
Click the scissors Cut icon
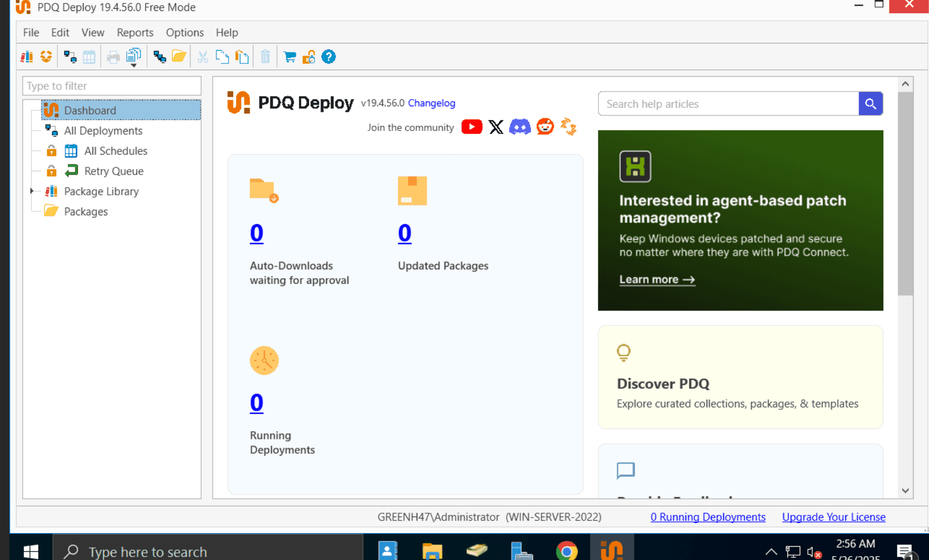coord(203,57)
